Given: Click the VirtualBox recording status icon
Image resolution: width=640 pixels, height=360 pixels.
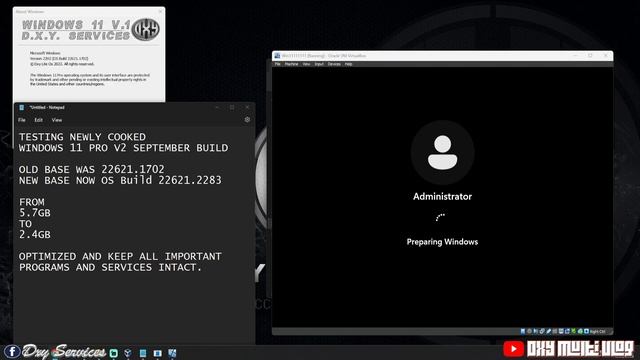Looking at the screenshot, I should click(567, 331).
